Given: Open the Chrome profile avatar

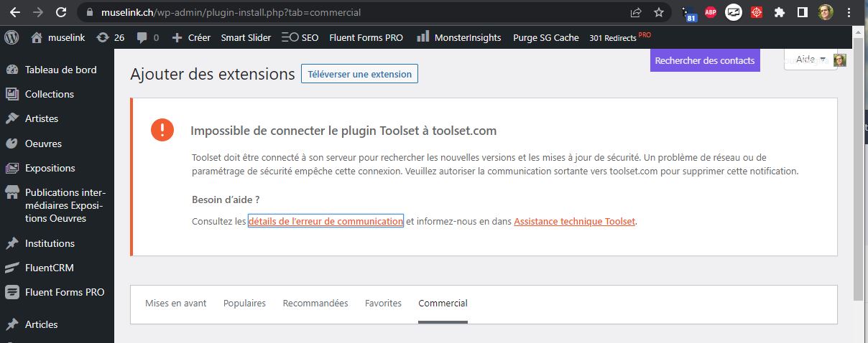Looking at the screenshot, I should [x=826, y=12].
